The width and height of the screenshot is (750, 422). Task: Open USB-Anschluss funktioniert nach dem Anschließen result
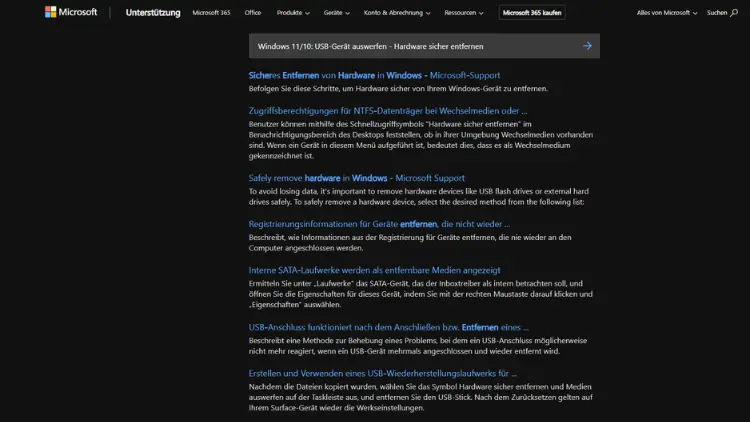pos(388,327)
